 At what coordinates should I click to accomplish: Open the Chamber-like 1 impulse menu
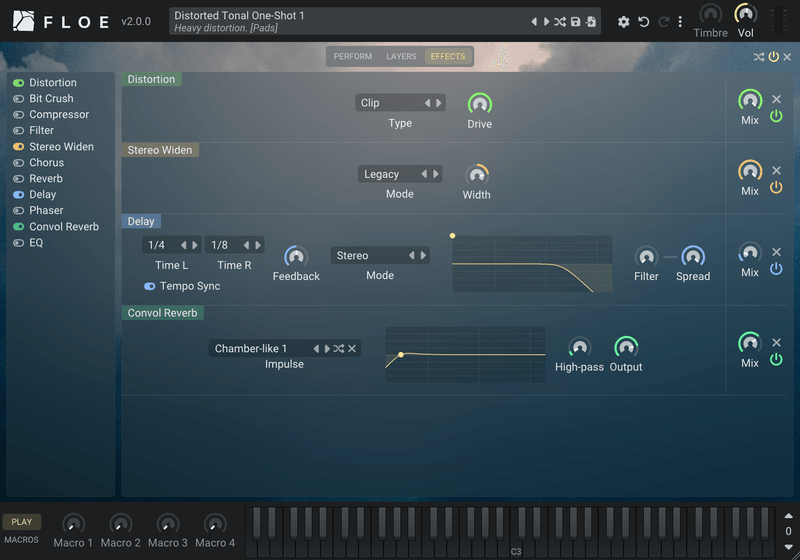point(259,349)
